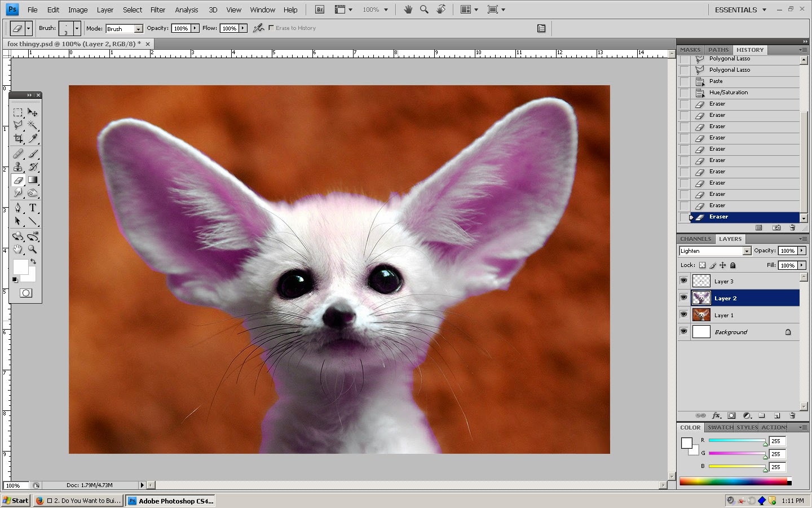Toggle visibility of Layer 1
Image resolution: width=812 pixels, height=508 pixels.
683,314
